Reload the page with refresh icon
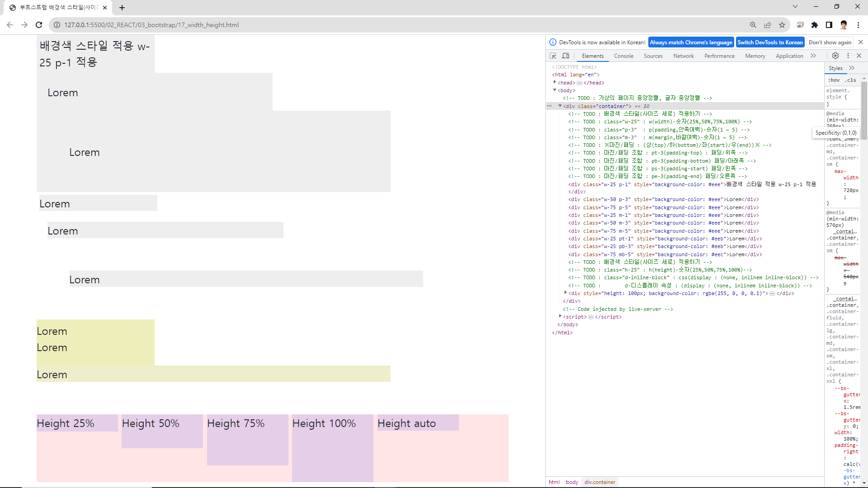This screenshot has height=488, width=868. (39, 25)
